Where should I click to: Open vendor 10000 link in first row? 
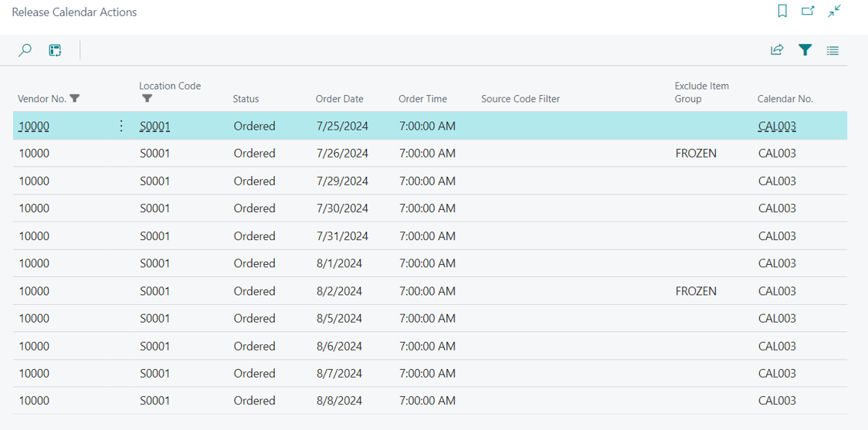34,127
